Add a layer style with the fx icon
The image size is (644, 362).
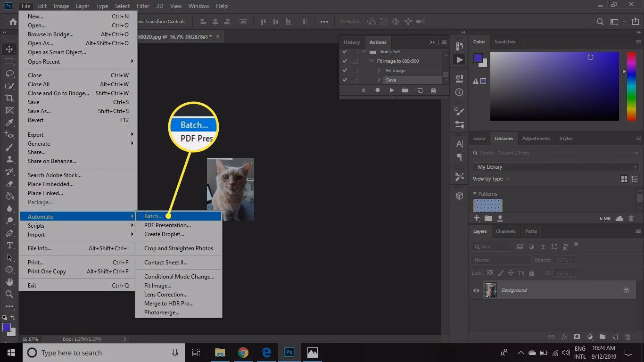564,337
